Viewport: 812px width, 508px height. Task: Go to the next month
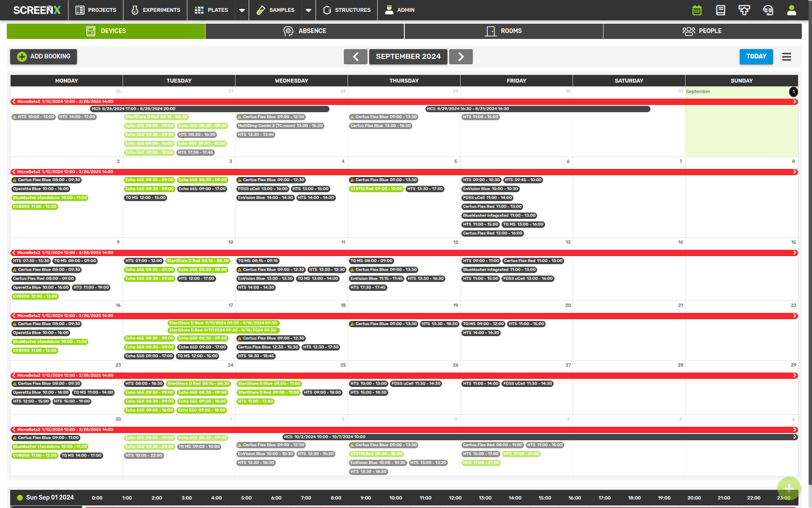point(461,57)
